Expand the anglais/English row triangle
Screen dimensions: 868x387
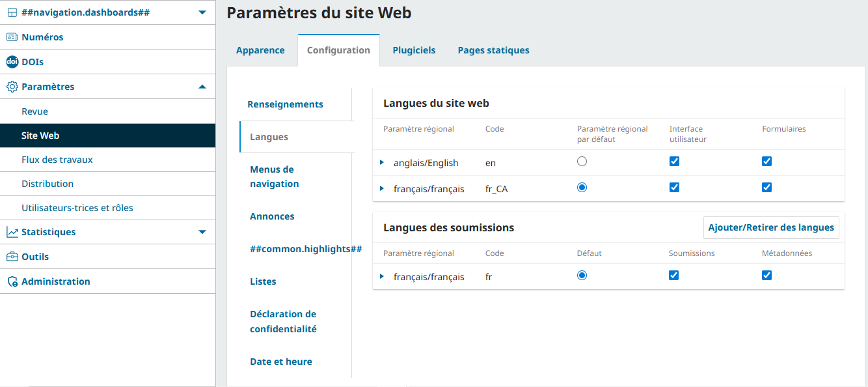point(382,162)
